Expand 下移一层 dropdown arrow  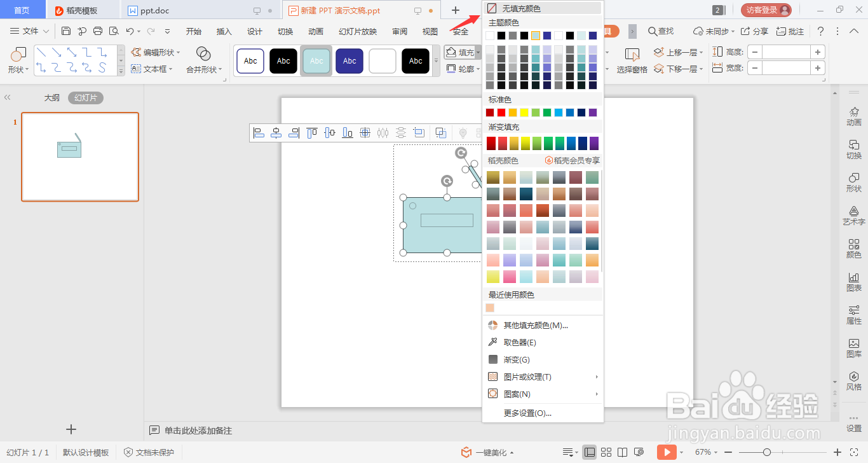(701, 69)
